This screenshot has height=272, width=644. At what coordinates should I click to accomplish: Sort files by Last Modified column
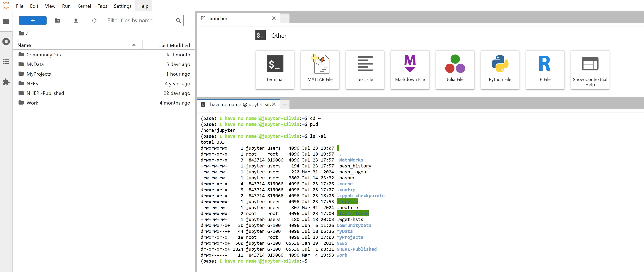[x=174, y=45]
